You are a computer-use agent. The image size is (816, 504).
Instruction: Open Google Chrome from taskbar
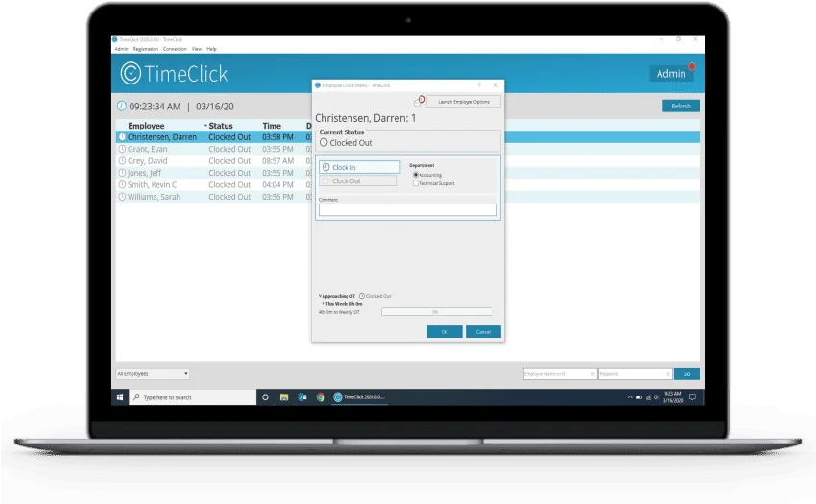[x=321, y=397]
